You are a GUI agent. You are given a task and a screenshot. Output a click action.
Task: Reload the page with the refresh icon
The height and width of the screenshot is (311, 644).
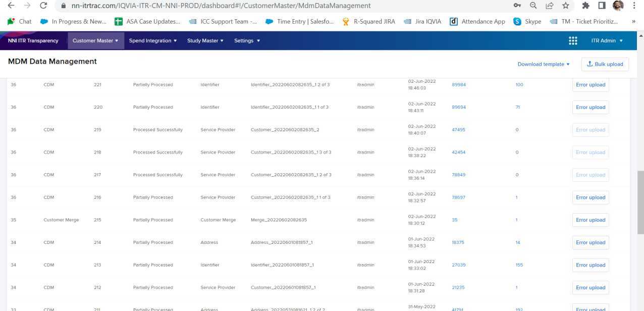(x=43, y=6)
